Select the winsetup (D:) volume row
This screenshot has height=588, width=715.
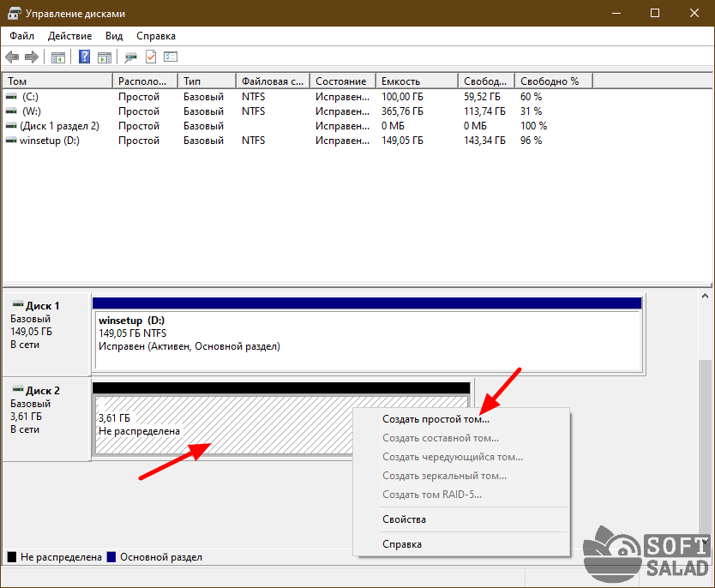49,141
